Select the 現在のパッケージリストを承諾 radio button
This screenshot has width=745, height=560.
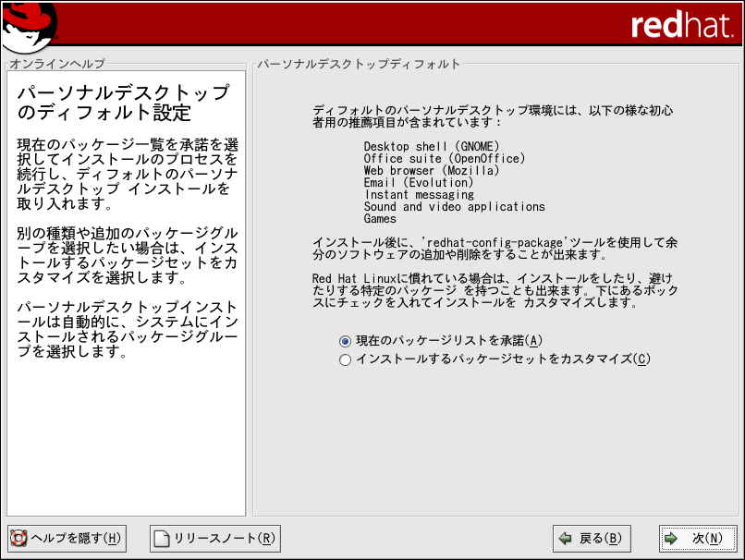346,341
